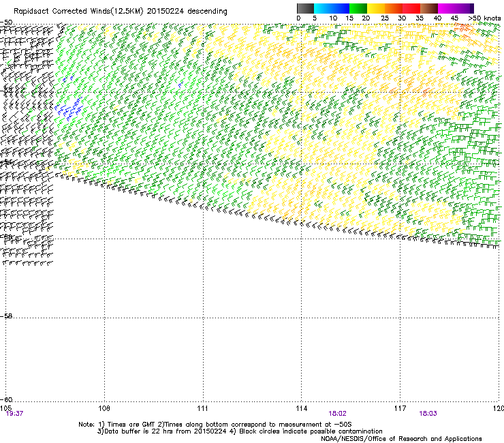Click the blue 10-15 knots color segment
The height and width of the screenshot is (443, 504).
pyautogui.click(x=341, y=8)
